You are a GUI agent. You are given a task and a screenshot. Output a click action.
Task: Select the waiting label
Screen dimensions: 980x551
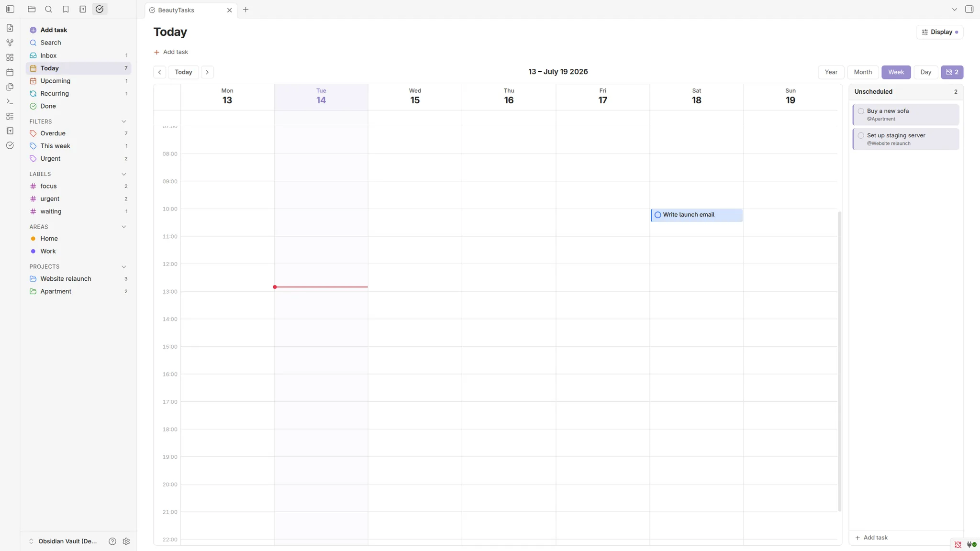click(78, 211)
